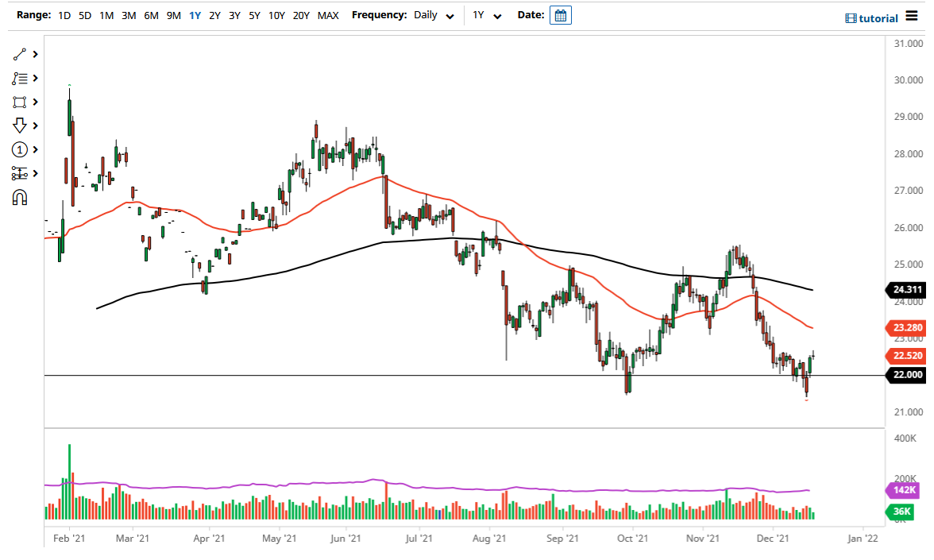
Task: Select the rectangle shape tool
Action: click(x=20, y=102)
